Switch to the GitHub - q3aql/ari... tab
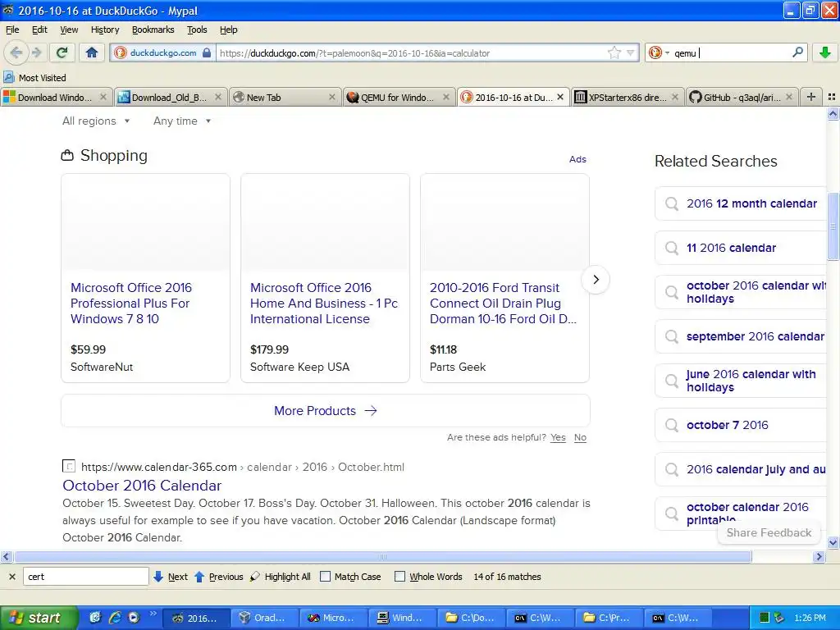The height and width of the screenshot is (630, 840). pyautogui.click(x=742, y=97)
